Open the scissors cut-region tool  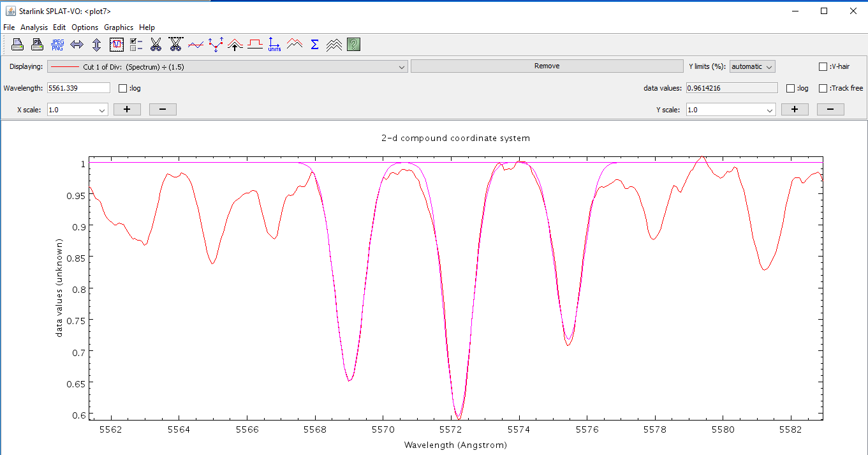(x=156, y=45)
